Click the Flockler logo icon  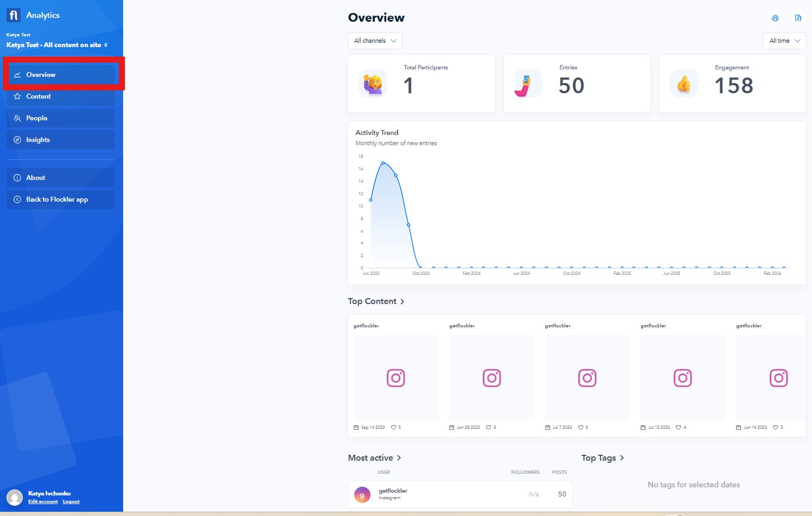(14, 15)
